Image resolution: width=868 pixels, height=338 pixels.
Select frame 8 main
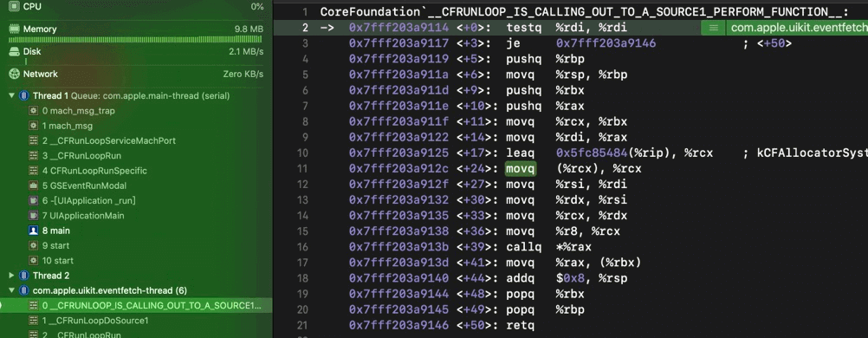[136, 231]
